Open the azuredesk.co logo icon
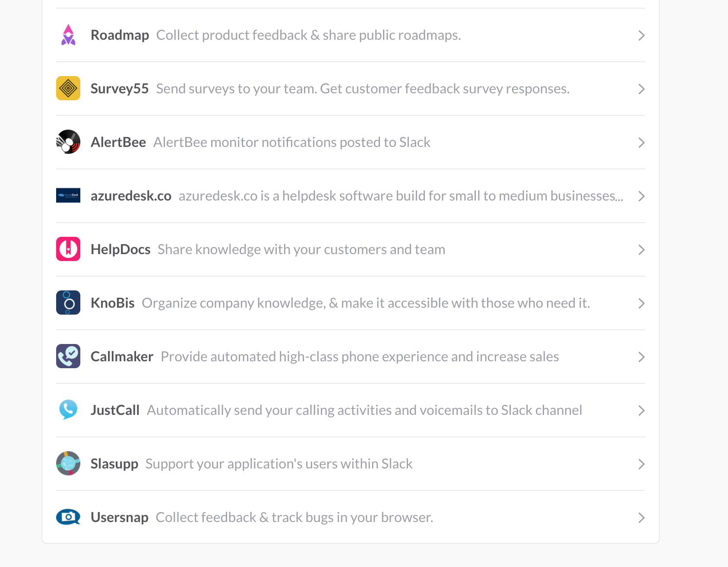Screen dimensions: 728x567 68,195
